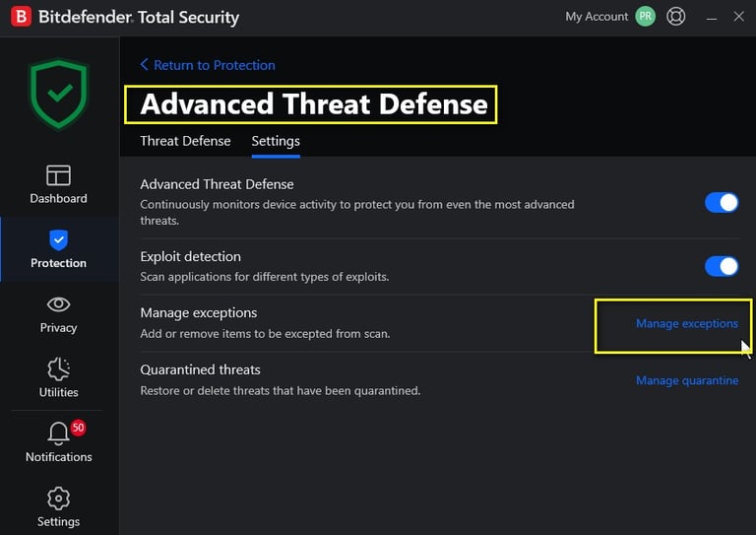
Task: Click the red 50 notifications badge
Action: (x=78, y=428)
